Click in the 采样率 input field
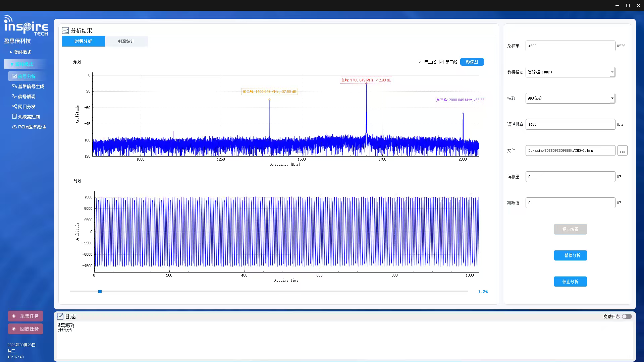This screenshot has width=644, height=362. (x=570, y=46)
